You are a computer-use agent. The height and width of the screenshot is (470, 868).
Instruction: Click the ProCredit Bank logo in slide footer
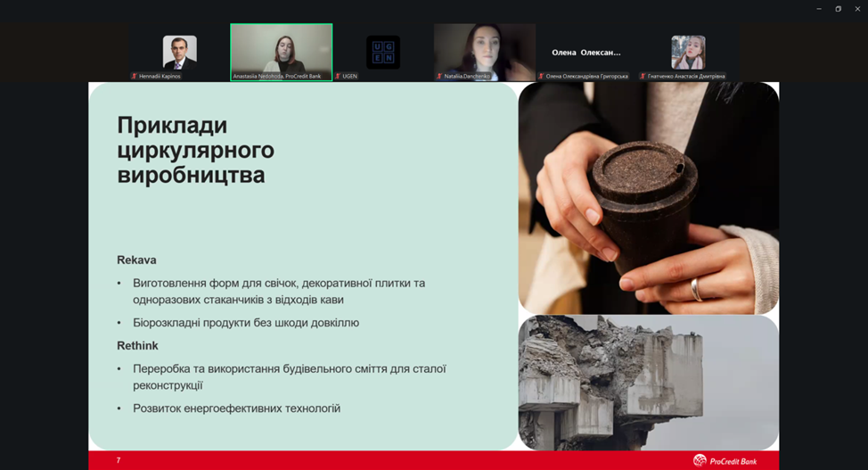725,460
